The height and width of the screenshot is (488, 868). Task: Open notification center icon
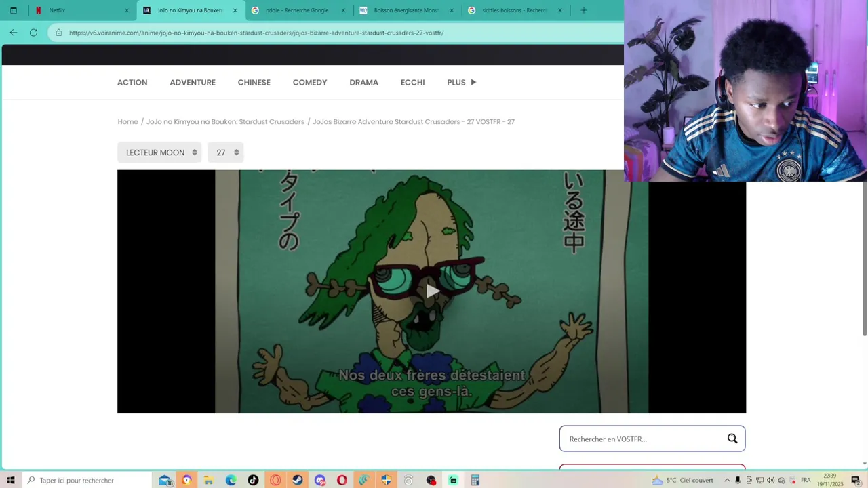[x=856, y=480]
